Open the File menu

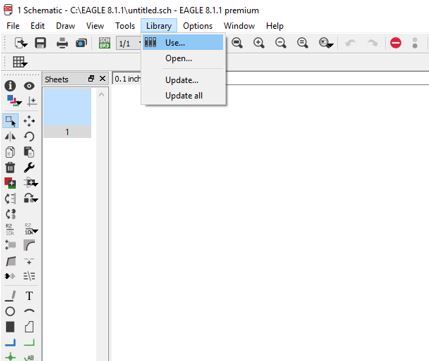click(x=13, y=26)
